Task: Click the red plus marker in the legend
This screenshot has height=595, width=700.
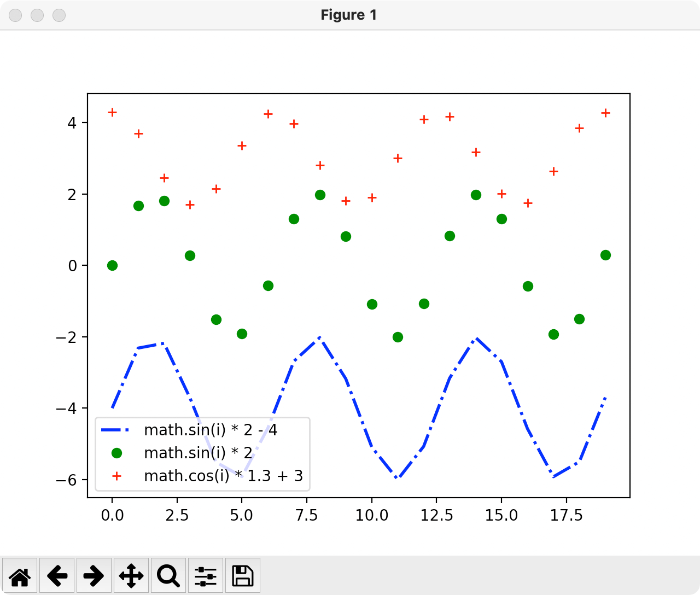Action: 116,476
